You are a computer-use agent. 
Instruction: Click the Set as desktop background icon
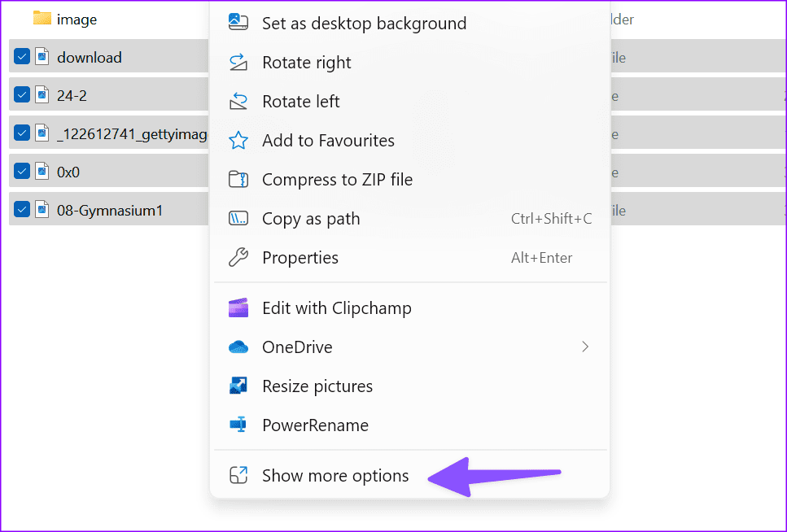click(238, 23)
